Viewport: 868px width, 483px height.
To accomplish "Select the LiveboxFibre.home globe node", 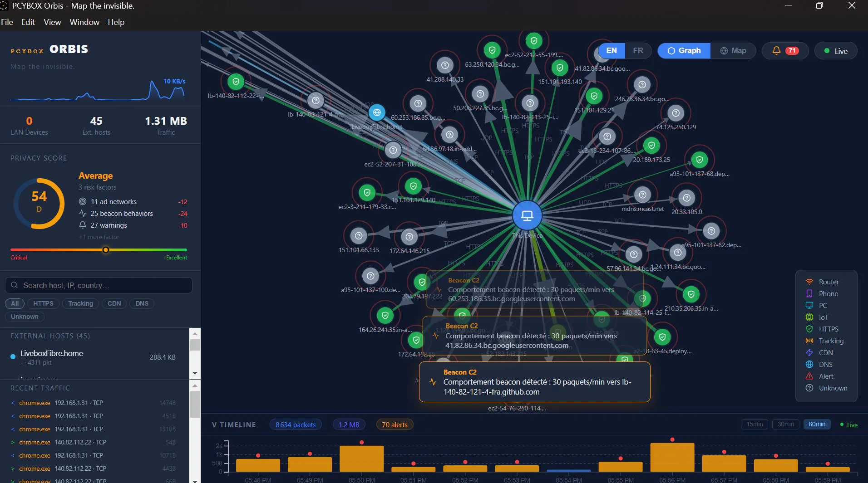I will tap(376, 112).
